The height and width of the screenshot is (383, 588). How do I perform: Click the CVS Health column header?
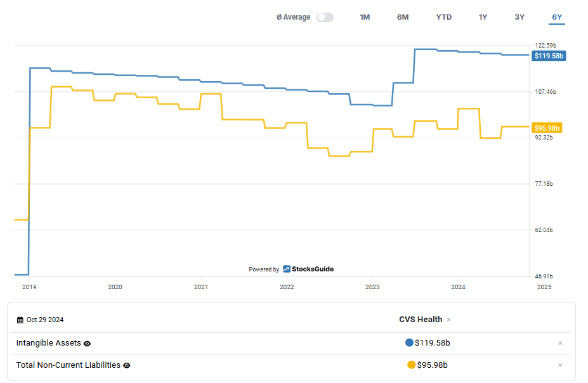421,320
